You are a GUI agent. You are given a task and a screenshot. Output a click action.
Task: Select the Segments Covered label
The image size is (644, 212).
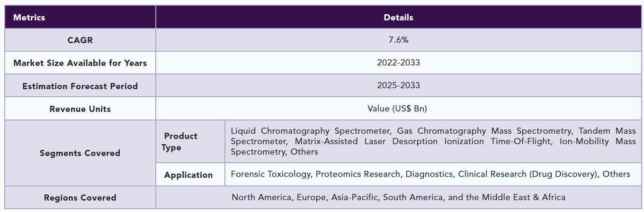click(80, 153)
